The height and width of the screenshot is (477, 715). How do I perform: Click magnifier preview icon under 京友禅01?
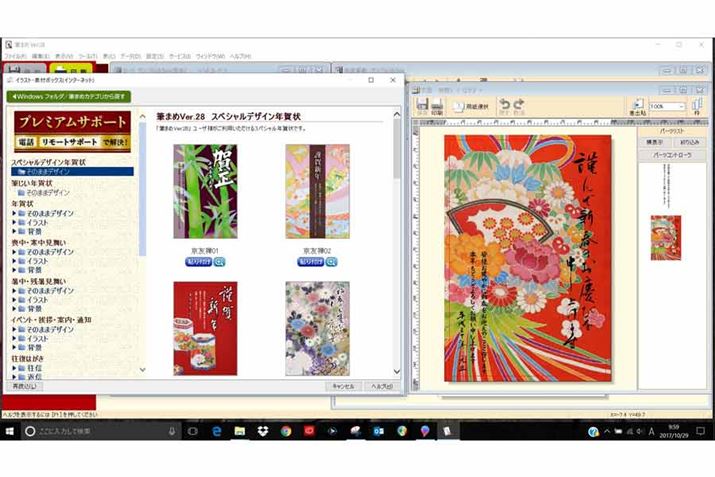(x=219, y=262)
